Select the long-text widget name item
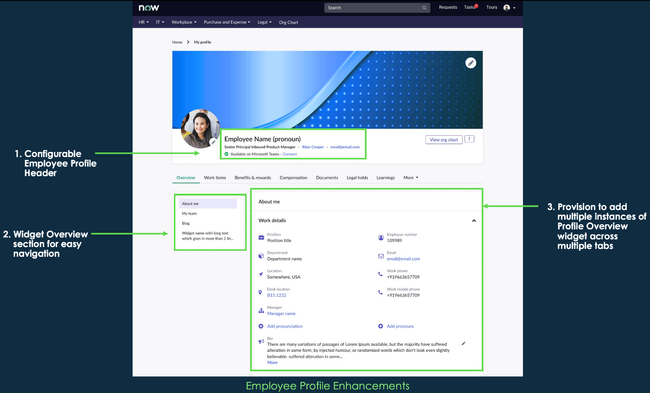Image resolution: width=650 pixels, height=393 pixels. click(208, 235)
